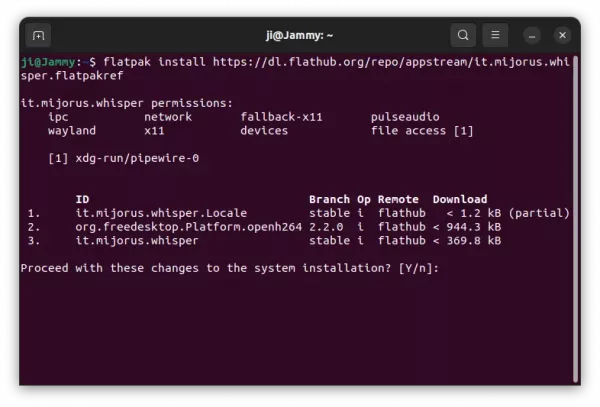
Task: Click the stable branch of the Locale row
Action: [329, 213]
